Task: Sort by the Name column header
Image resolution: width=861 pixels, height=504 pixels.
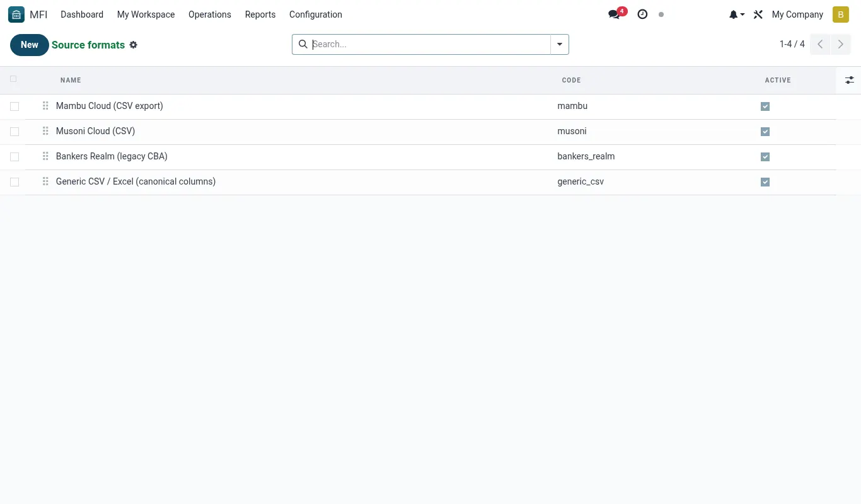Action: [71, 80]
